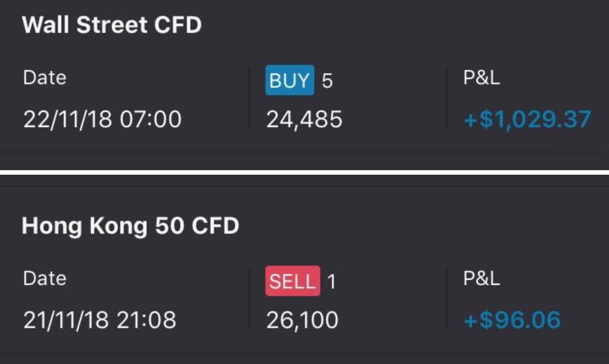Click the vertical separator left of +$96.06

(447, 297)
